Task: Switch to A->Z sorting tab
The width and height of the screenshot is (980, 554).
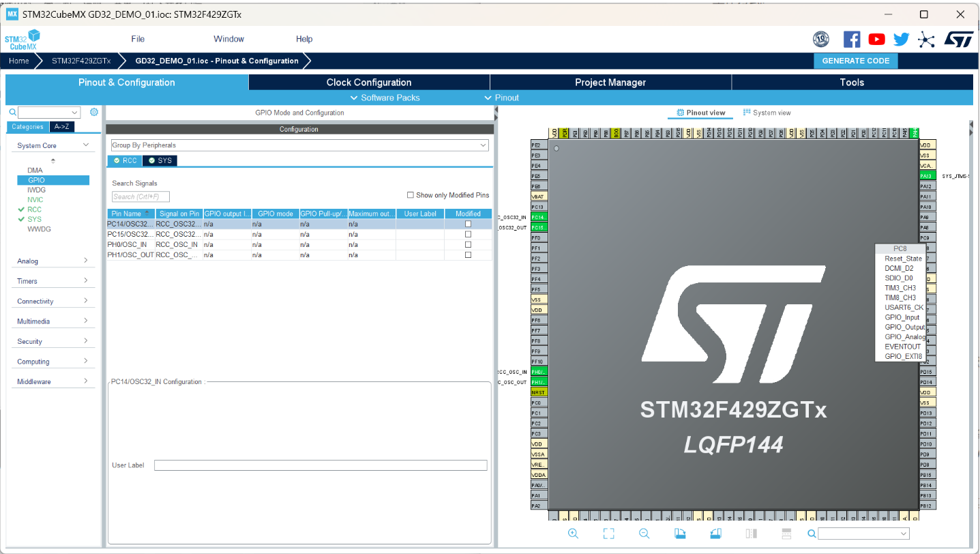Action: [x=61, y=127]
